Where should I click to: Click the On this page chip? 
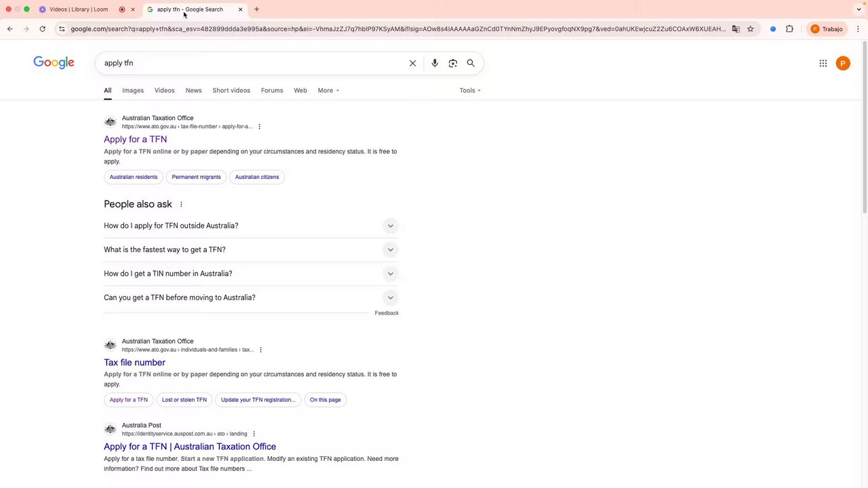pos(325,400)
